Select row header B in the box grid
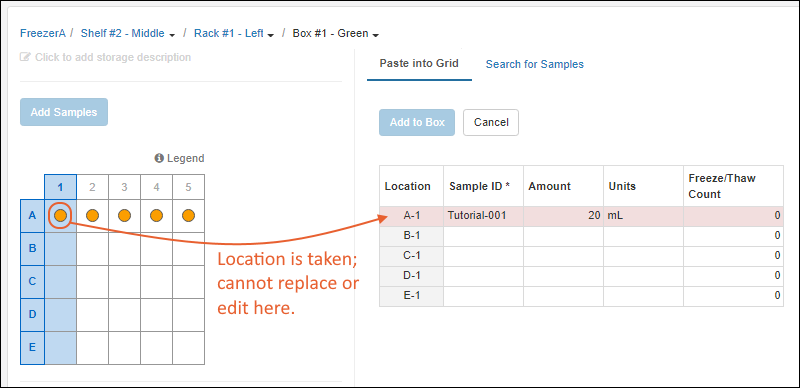800x388 pixels. (32, 249)
